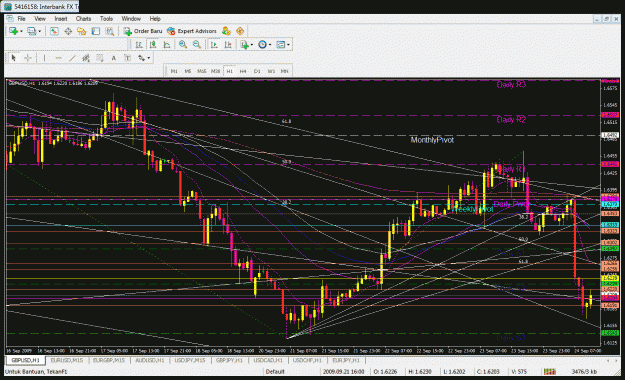The width and height of the screenshot is (625, 380).
Task: Toggle the Expert Advisors button
Action: 192,31
